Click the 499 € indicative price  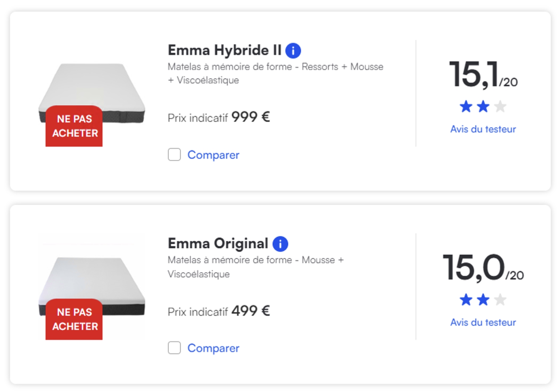(x=251, y=311)
